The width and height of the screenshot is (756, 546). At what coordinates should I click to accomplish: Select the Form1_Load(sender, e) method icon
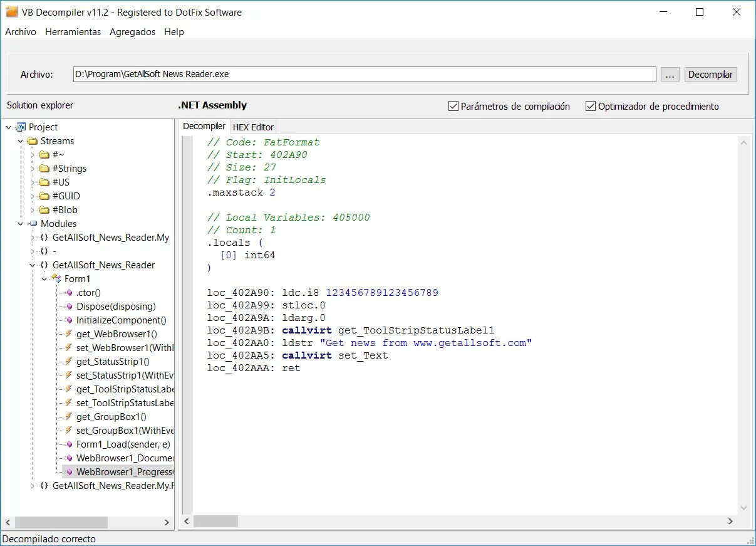69,444
